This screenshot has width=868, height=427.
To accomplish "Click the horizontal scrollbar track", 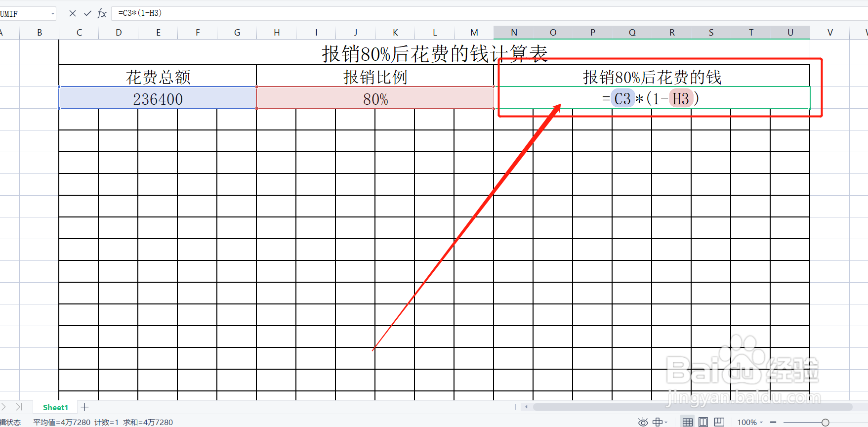I will pyautogui.click(x=693, y=407).
